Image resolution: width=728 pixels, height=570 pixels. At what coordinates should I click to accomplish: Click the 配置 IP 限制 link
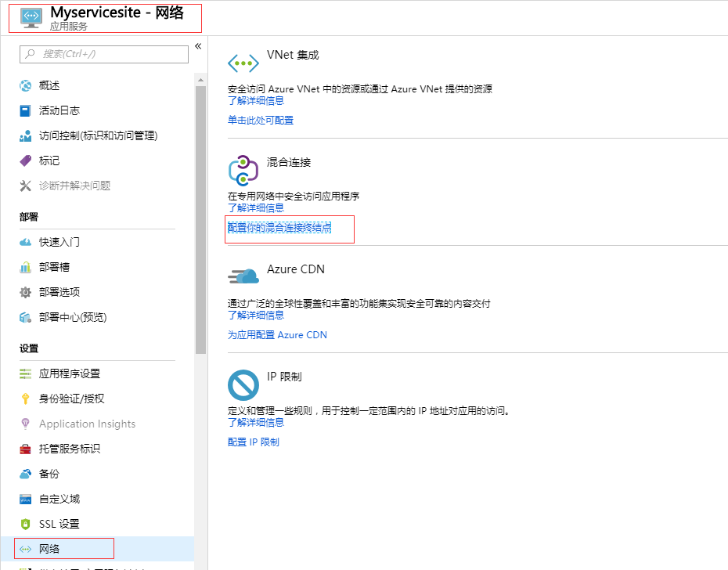253,442
